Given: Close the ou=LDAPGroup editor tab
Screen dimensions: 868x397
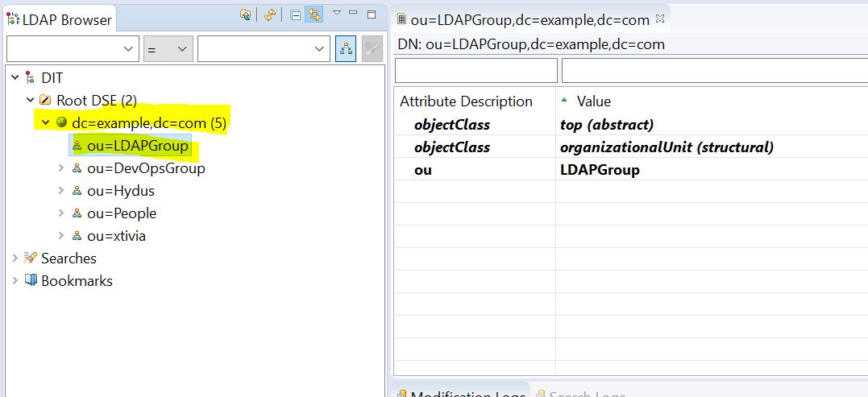Looking at the screenshot, I should click(x=659, y=18).
